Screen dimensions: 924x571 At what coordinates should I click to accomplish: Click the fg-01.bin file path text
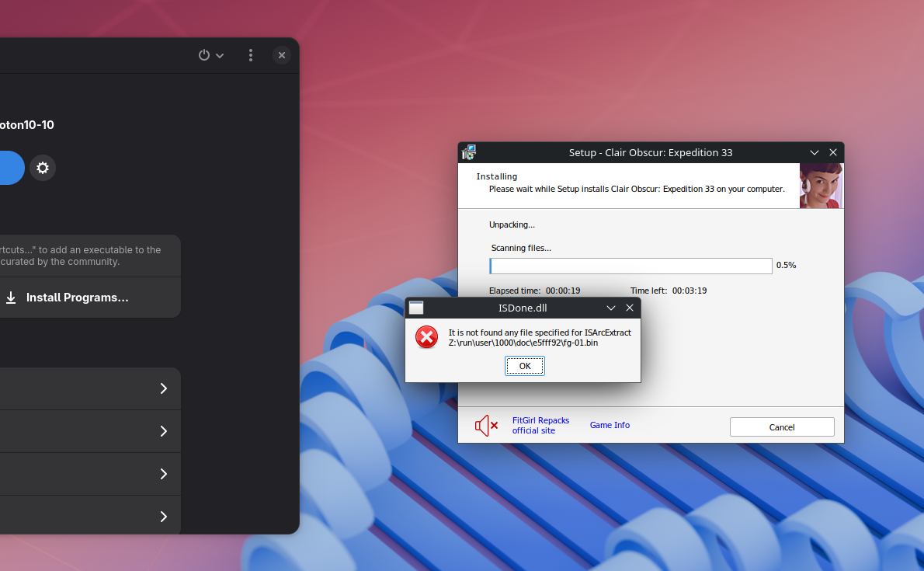click(x=523, y=343)
